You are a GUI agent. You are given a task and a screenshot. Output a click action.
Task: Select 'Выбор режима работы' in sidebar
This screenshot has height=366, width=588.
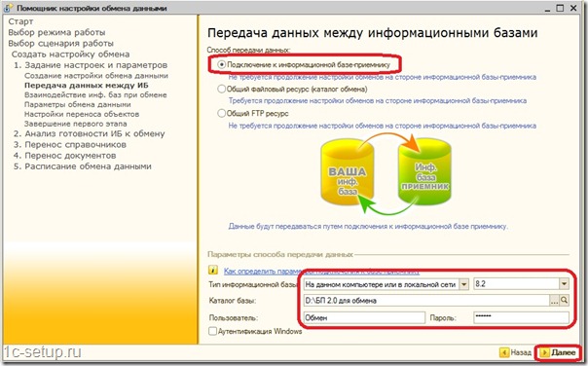(x=56, y=32)
